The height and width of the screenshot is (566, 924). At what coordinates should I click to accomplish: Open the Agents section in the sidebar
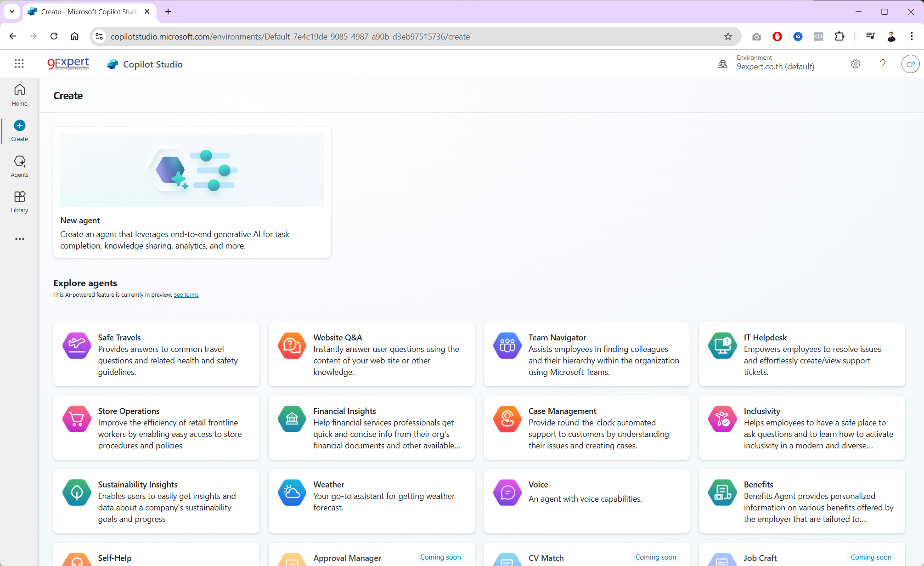click(x=19, y=165)
